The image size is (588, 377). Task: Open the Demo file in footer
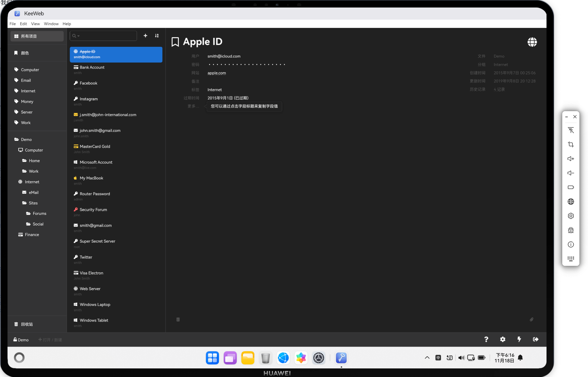[21, 340]
